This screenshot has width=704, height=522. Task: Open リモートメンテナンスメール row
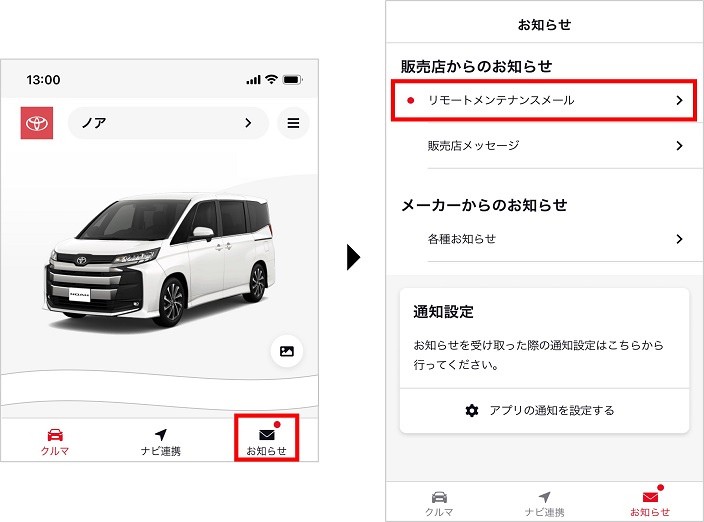click(544, 100)
